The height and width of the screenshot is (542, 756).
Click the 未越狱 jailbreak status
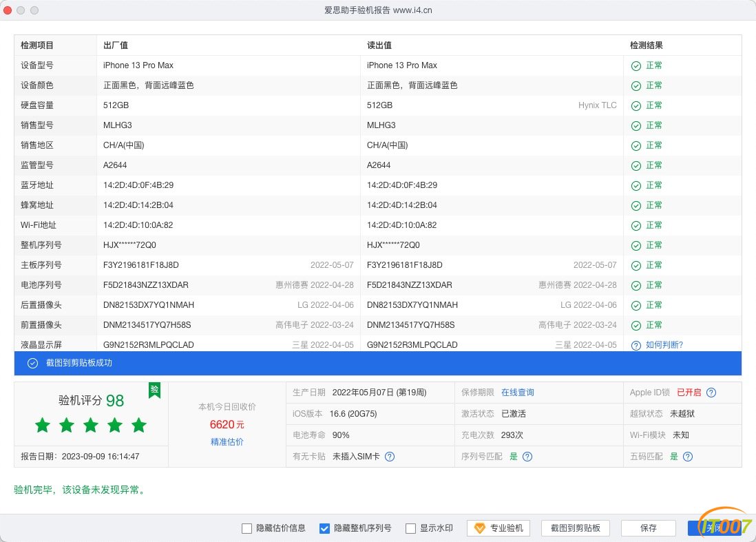tap(682, 414)
